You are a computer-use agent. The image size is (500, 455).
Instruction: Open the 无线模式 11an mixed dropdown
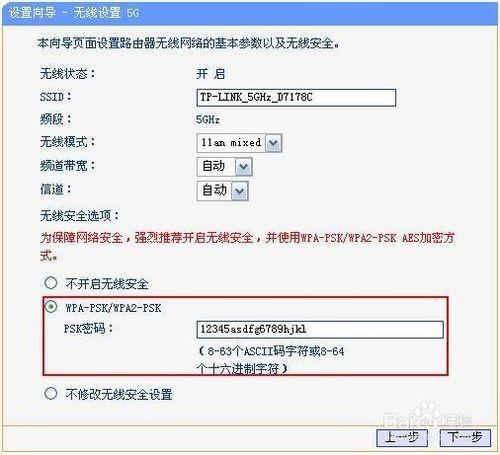239,143
